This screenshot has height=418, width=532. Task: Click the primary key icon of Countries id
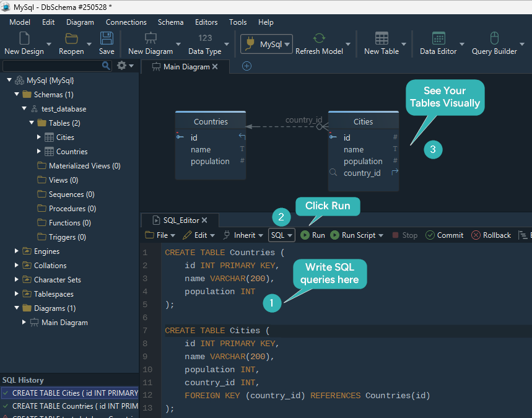[x=180, y=136]
